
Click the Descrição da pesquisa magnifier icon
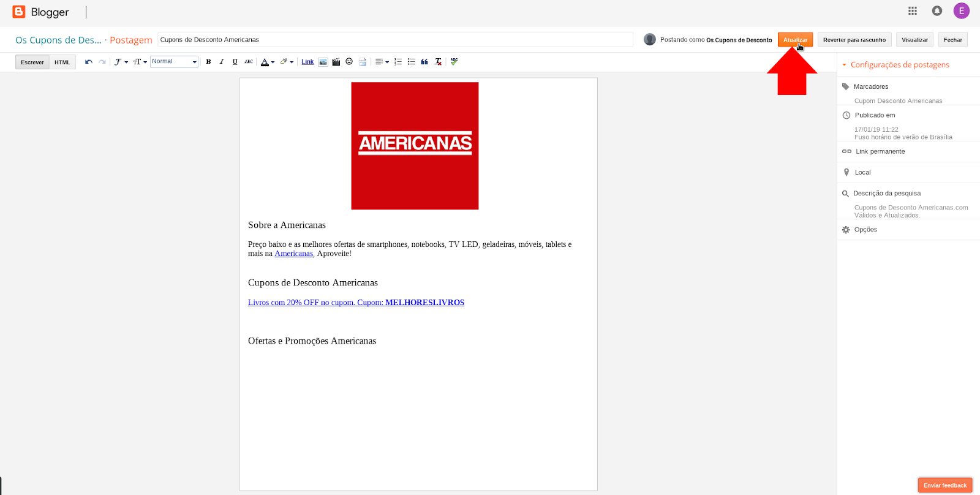(845, 194)
